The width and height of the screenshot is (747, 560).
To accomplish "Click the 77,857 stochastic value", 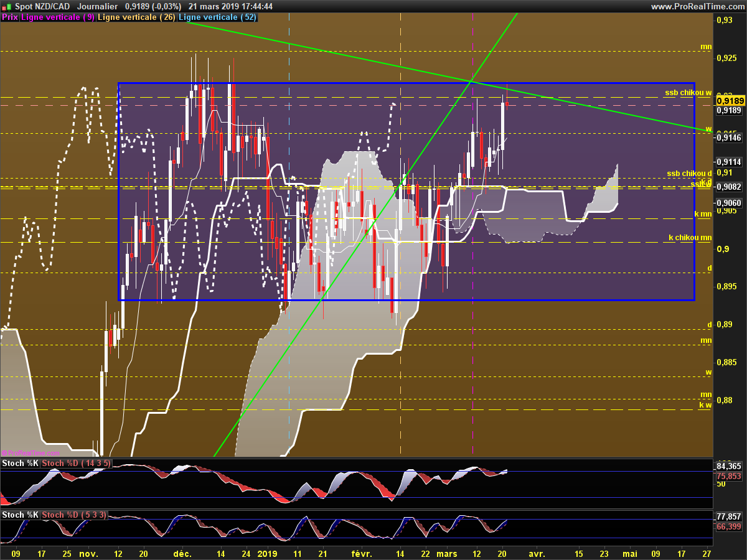I will (x=729, y=516).
